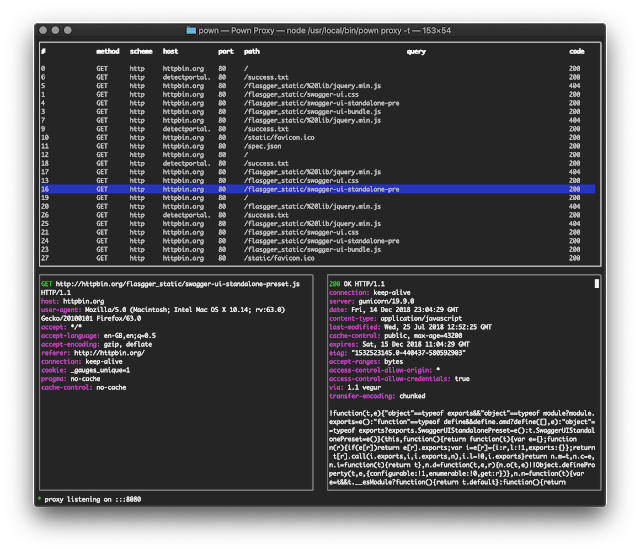640x552 pixels.
Task: Click the 'cookie: _gauges_unique=1' header
Action: [x=85, y=370]
